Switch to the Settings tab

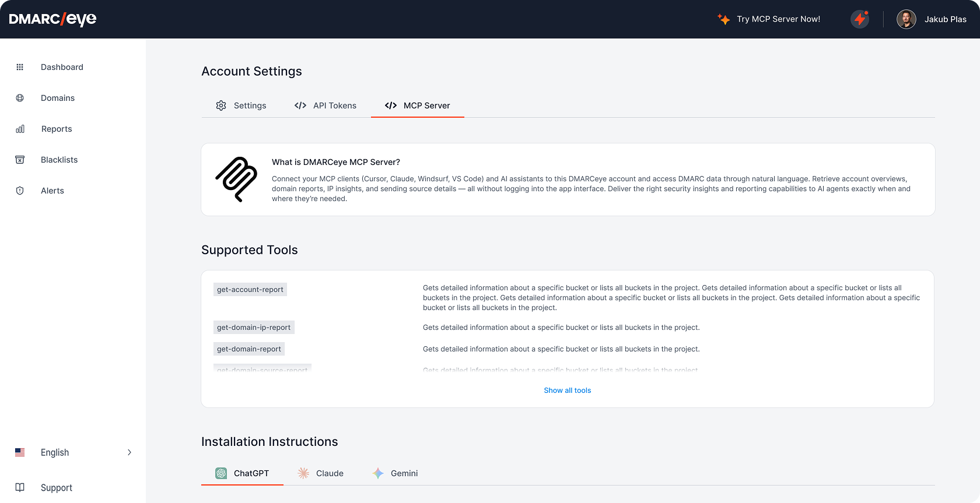[x=241, y=105]
